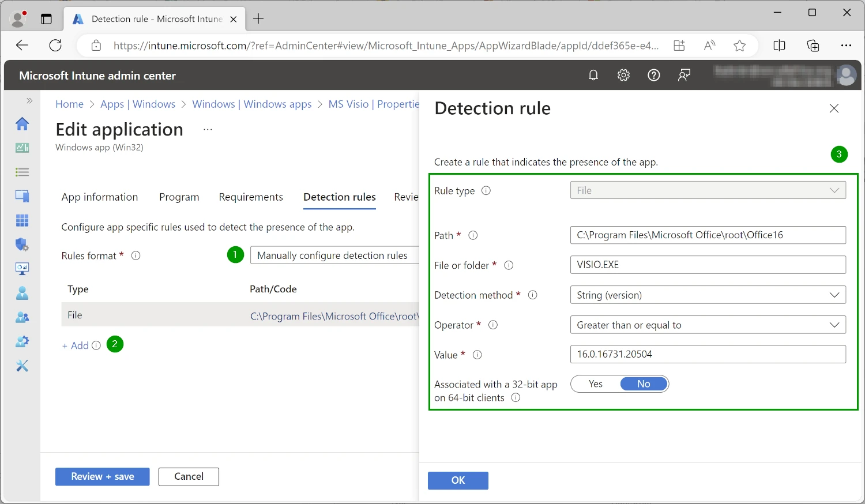This screenshot has height=504, width=865.
Task: Open more options ellipsis beside Edit application
Action: pyautogui.click(x=208, y=130)
